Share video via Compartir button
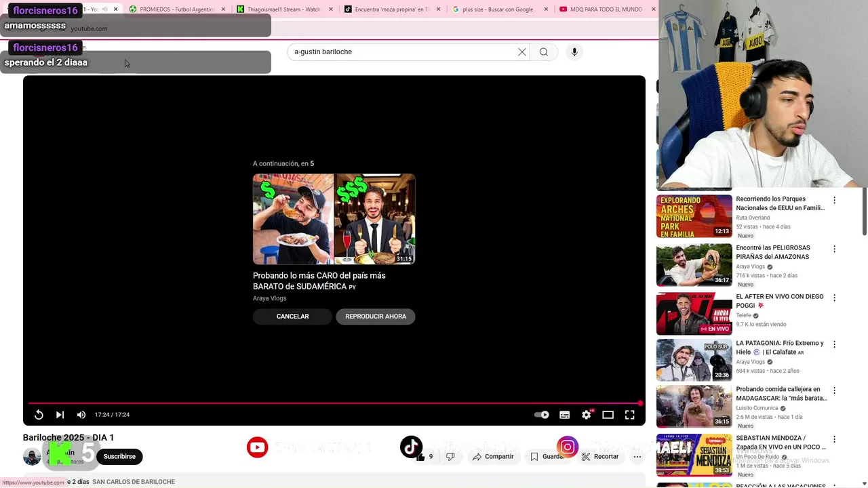 tap(493, 457)
